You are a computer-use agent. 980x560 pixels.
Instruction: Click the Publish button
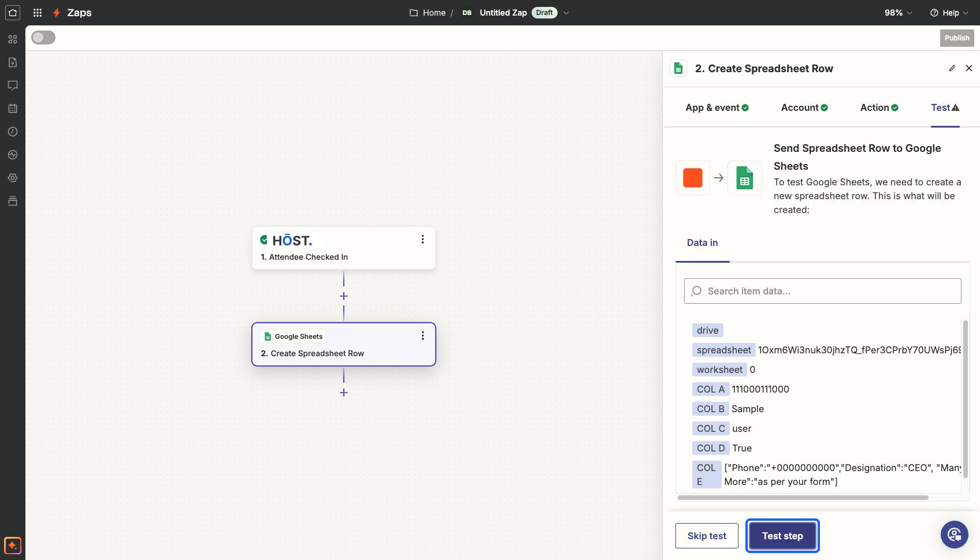pos(957,38)
